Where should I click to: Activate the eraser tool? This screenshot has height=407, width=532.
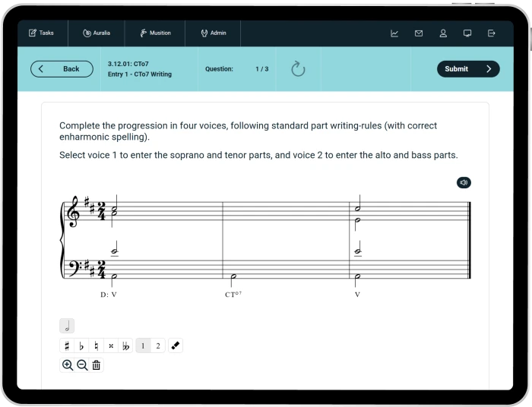(x=176, y=346)
